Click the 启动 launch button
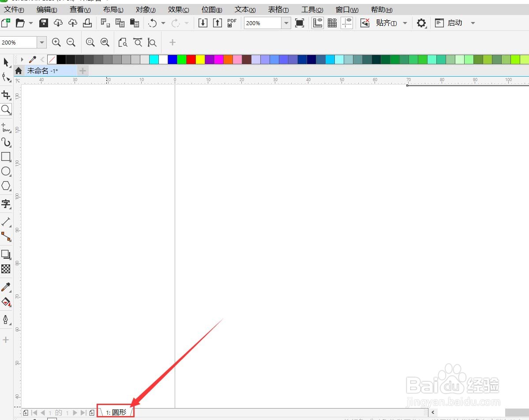This screenshot has width=529, height=420. (449, 23)
